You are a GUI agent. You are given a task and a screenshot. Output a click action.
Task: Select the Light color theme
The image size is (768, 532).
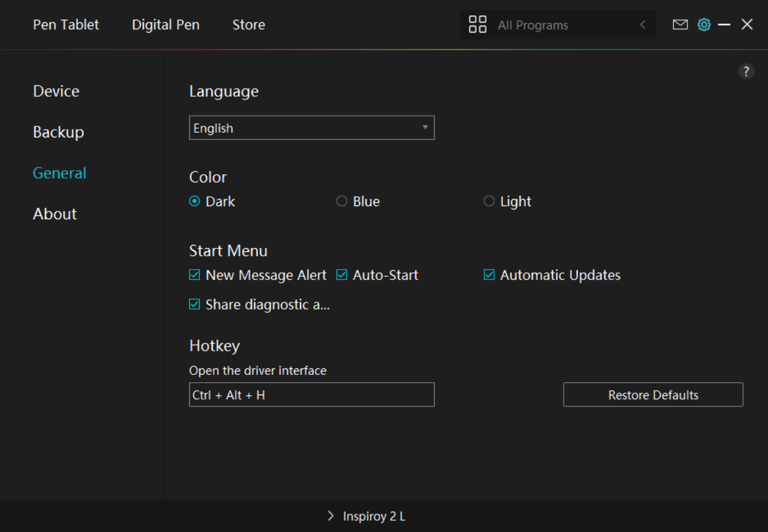click(x=489, y=202)
